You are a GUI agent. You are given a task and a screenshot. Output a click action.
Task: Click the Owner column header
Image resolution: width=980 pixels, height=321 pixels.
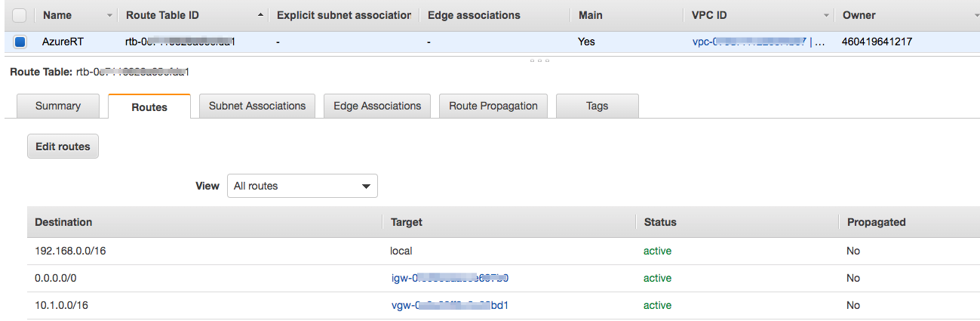pos(859,15)
